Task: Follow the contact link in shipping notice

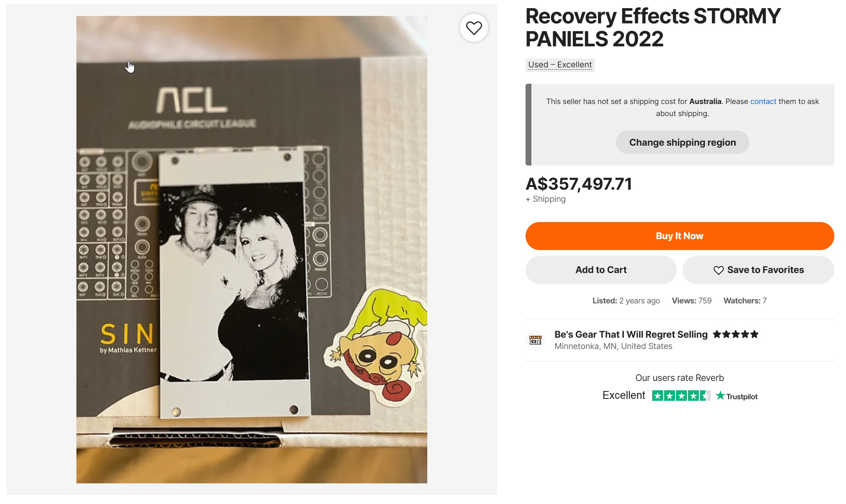Action: tap(763, 101)
